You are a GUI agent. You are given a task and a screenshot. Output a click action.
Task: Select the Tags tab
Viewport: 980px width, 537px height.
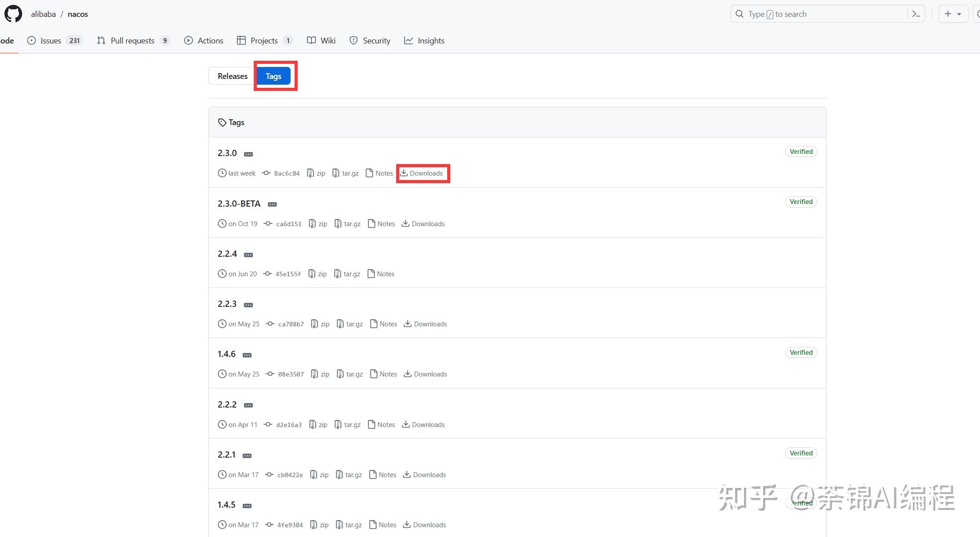click(x=273, y=76)
